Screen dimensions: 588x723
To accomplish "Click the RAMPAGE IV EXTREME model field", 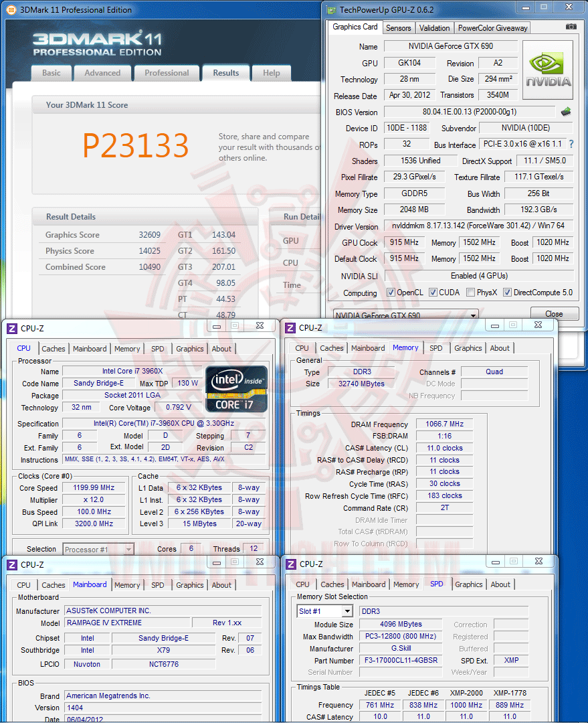I will (126, 623).
